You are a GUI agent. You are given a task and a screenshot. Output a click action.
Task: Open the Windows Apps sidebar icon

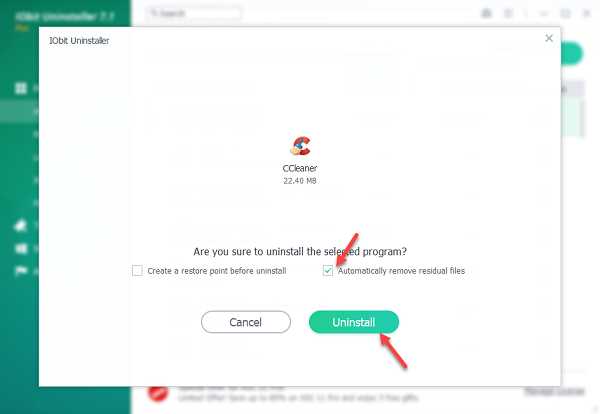pos(21,249)
